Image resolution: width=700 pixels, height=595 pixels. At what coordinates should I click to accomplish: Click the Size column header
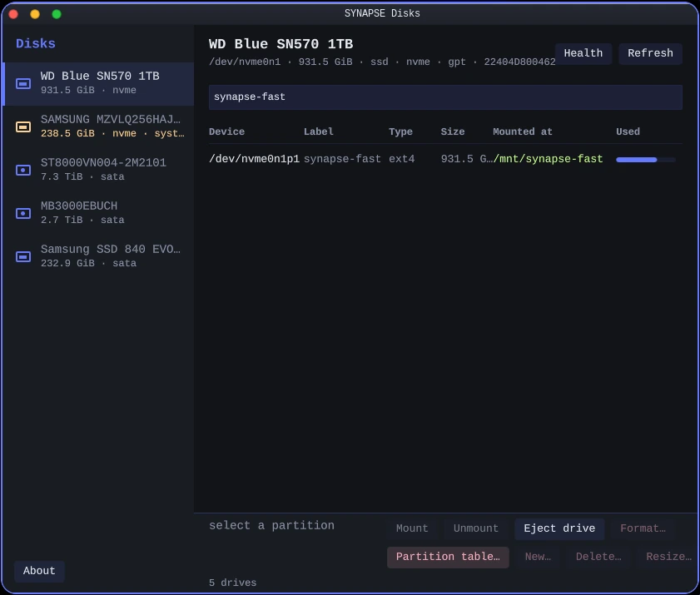pos(453,131)
